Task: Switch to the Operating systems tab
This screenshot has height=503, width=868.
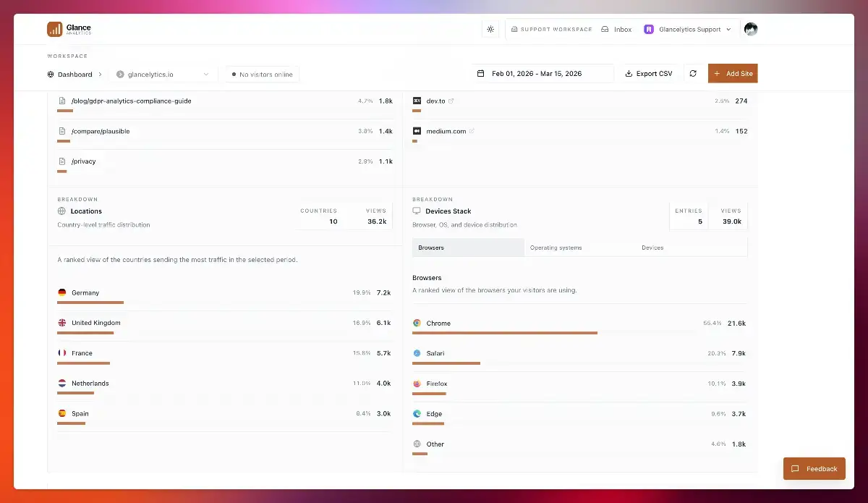Action: point(556,248)
